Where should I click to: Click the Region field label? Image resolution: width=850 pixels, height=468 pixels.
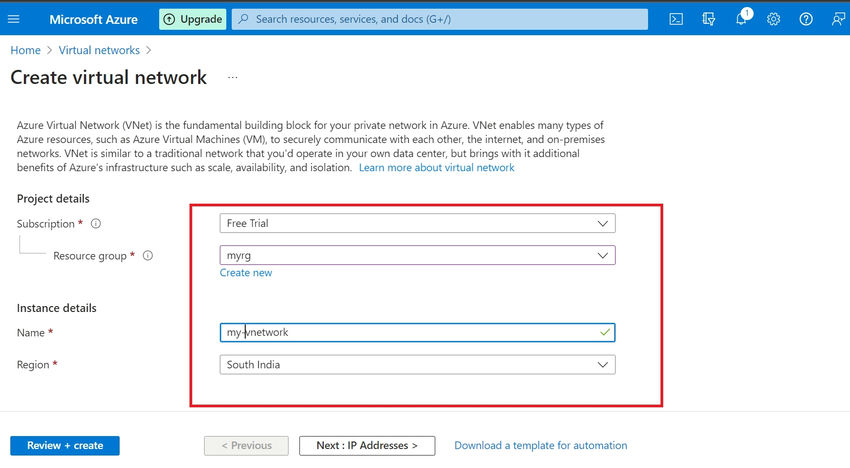click(x=33, y=365)
